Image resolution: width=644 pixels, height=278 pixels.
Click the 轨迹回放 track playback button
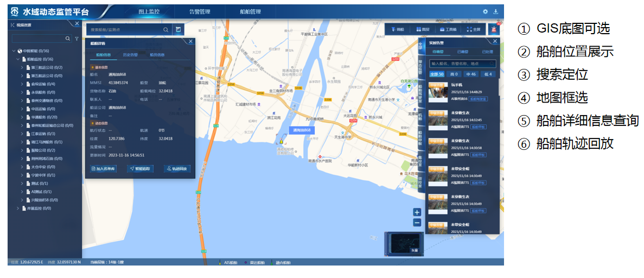[x=177, y=169]
